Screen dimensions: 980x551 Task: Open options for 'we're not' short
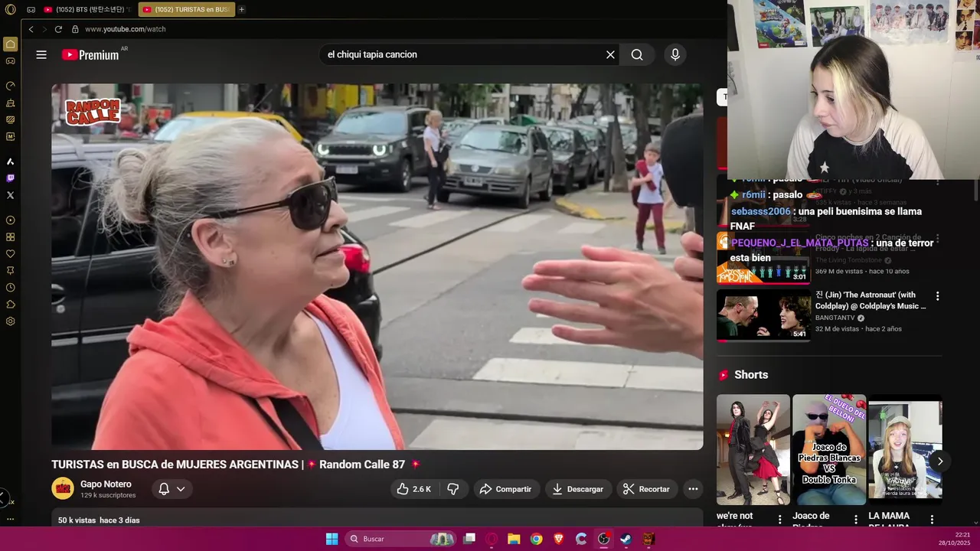(780, 520)
